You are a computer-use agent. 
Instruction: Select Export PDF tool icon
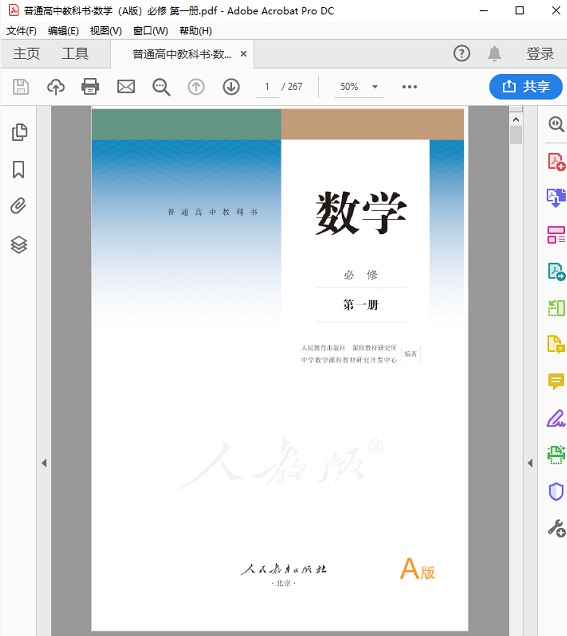pos(556,271)
